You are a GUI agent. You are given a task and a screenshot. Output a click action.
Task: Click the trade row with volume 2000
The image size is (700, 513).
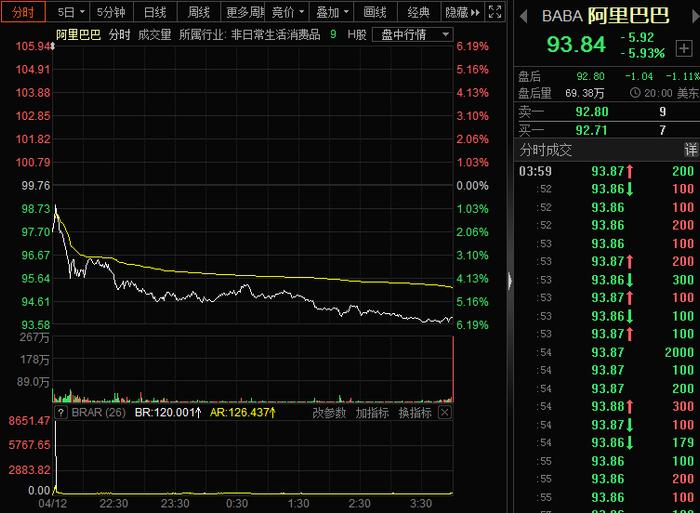click(607, 352)
